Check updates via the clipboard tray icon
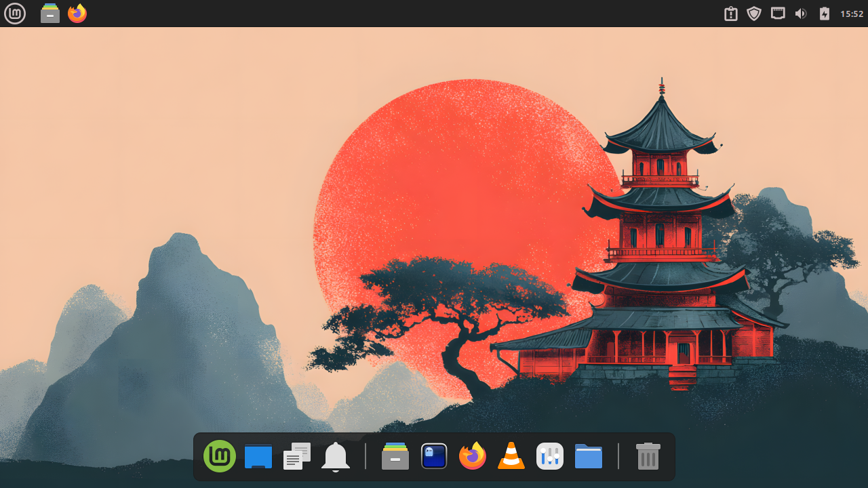The height and width of the screenshot is (488, 868). (730, 13)
